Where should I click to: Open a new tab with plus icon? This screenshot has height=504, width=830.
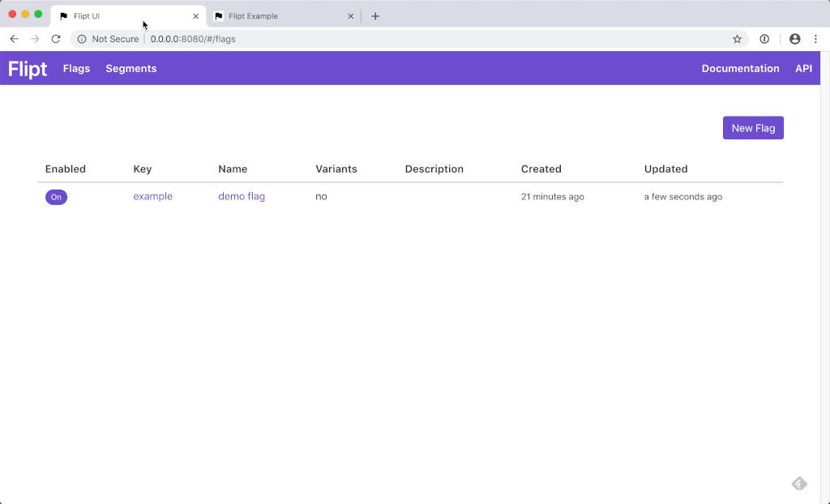375,16
